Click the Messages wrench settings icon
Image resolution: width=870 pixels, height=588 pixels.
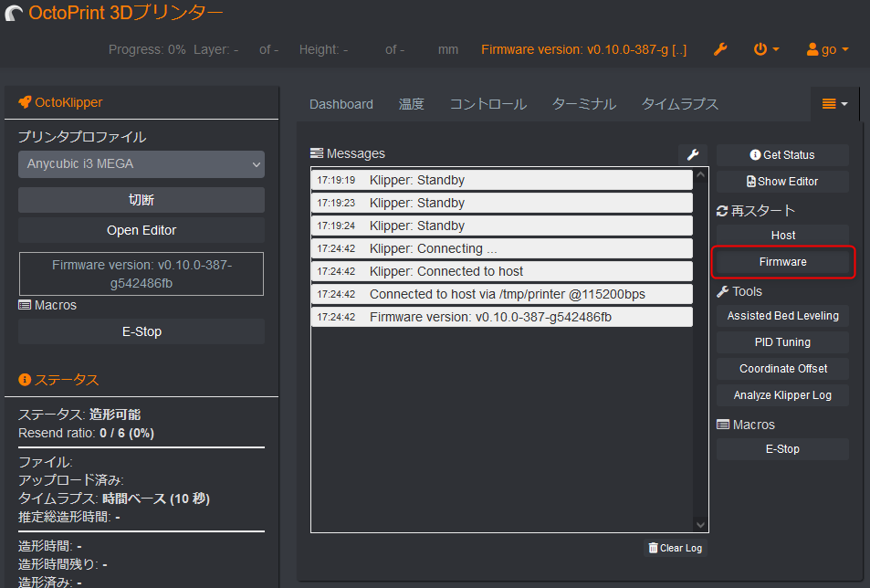[693, 155]
